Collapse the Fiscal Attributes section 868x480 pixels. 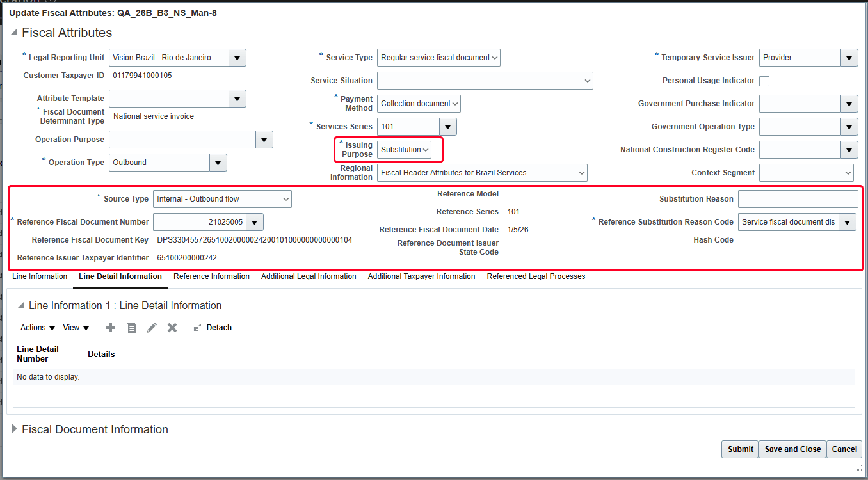14,31
